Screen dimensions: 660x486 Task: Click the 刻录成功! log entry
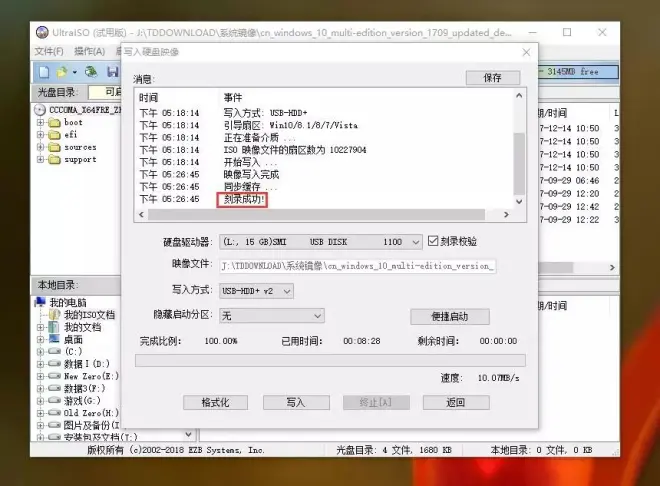(x=242, y=199)
